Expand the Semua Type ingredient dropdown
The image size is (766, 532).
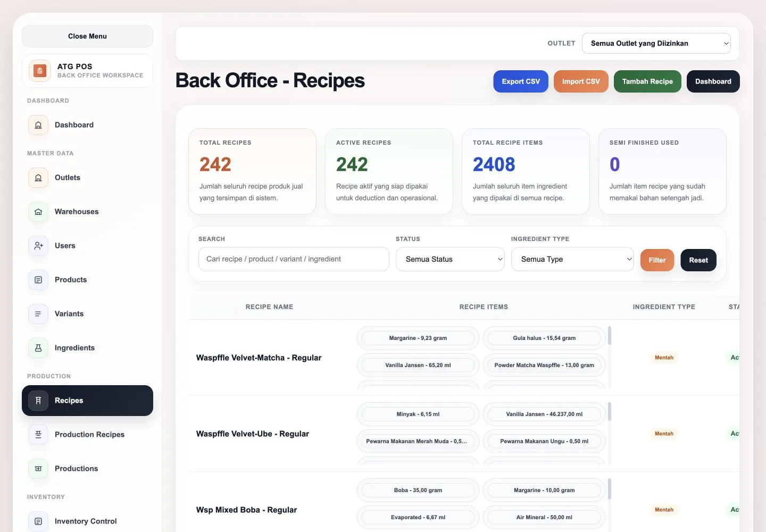click(572, 259)
